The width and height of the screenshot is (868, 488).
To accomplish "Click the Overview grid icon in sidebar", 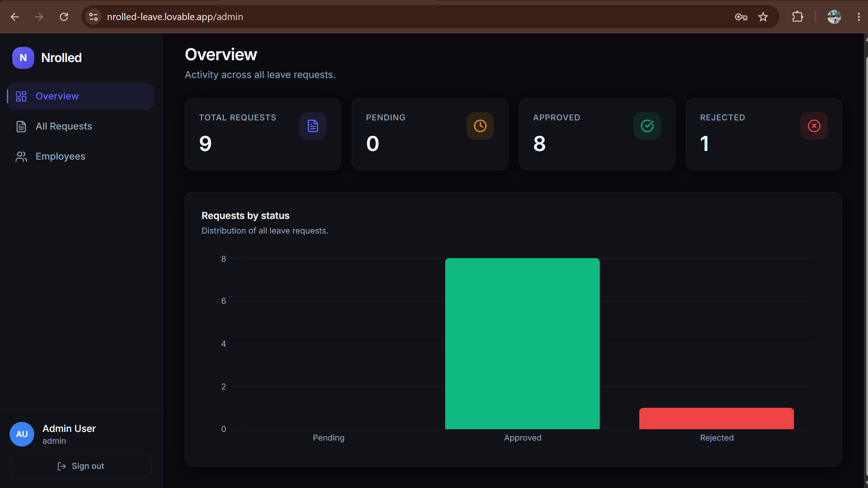I will 21,96.
